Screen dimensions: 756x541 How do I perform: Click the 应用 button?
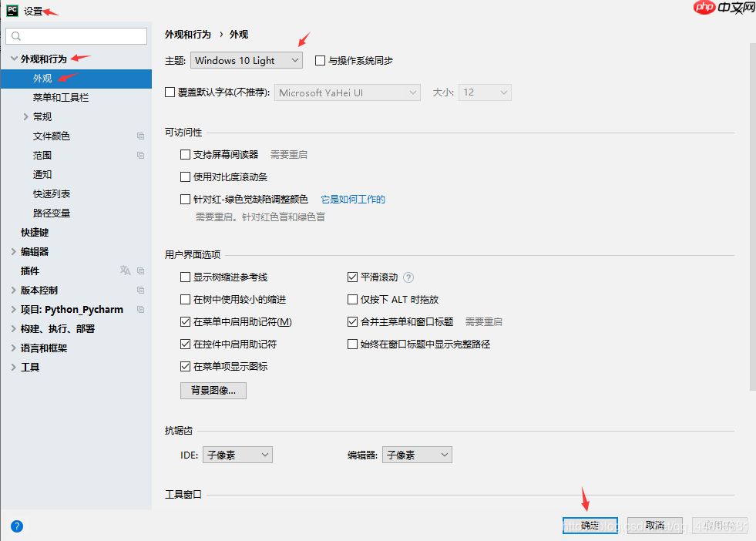click(719, 525)
